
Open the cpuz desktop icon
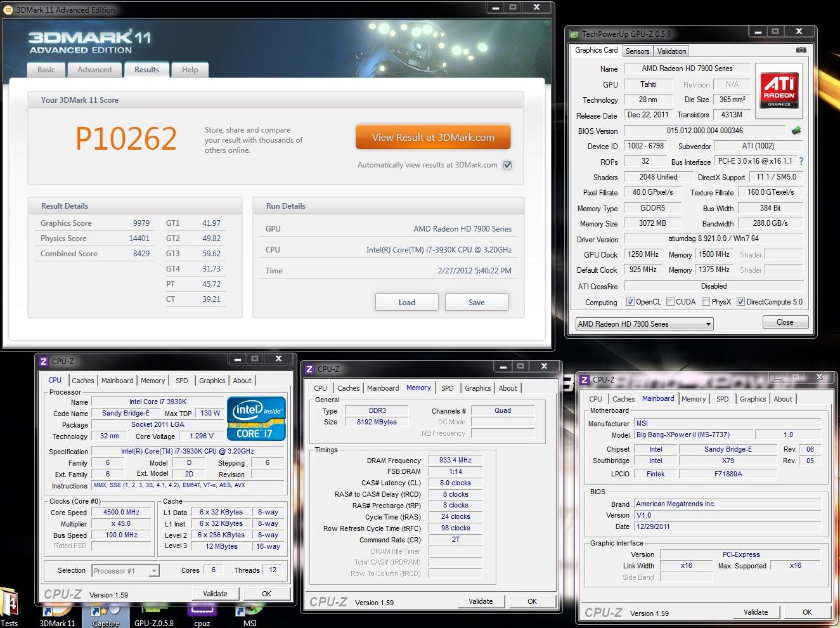pos(202,614)
